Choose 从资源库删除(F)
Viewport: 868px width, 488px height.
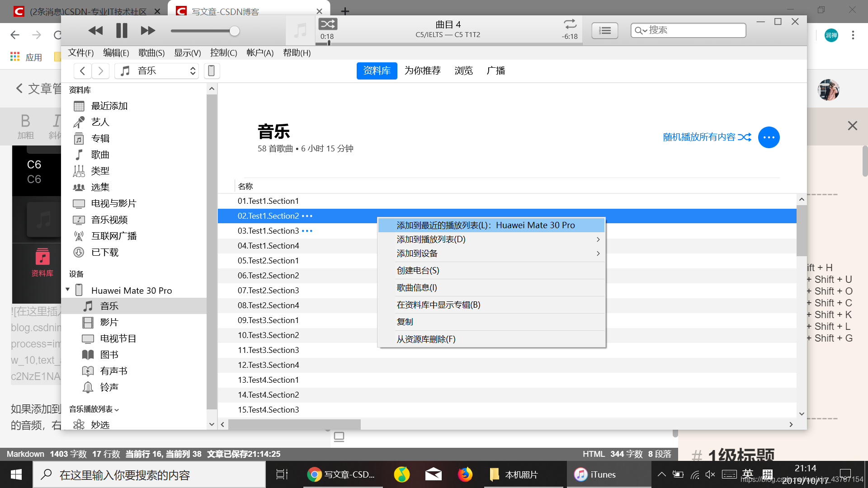click(x=491, y=339)
